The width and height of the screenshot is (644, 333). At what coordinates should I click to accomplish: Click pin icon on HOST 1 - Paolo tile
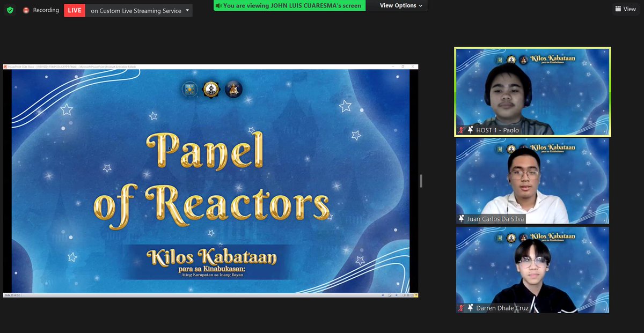[471, 130]
